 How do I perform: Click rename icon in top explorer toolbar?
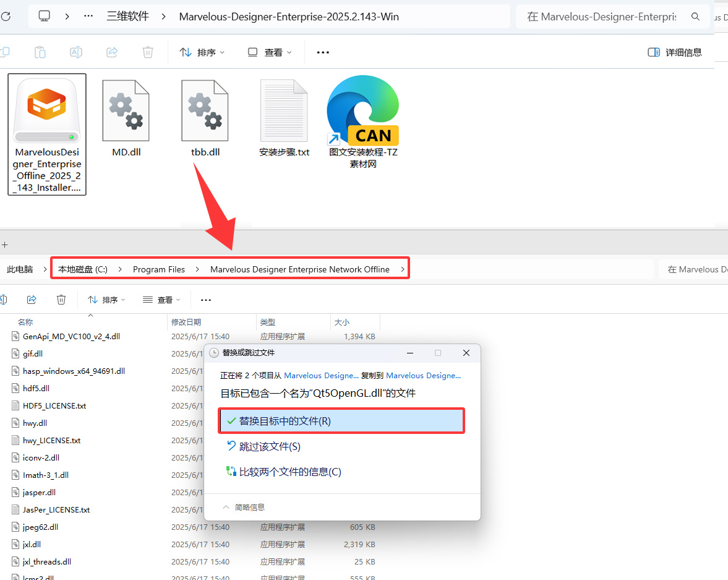tap(76, 52)
